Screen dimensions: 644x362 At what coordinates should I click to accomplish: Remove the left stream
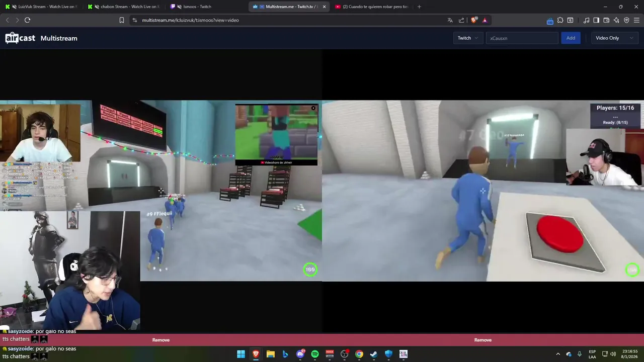coord(161,340)
